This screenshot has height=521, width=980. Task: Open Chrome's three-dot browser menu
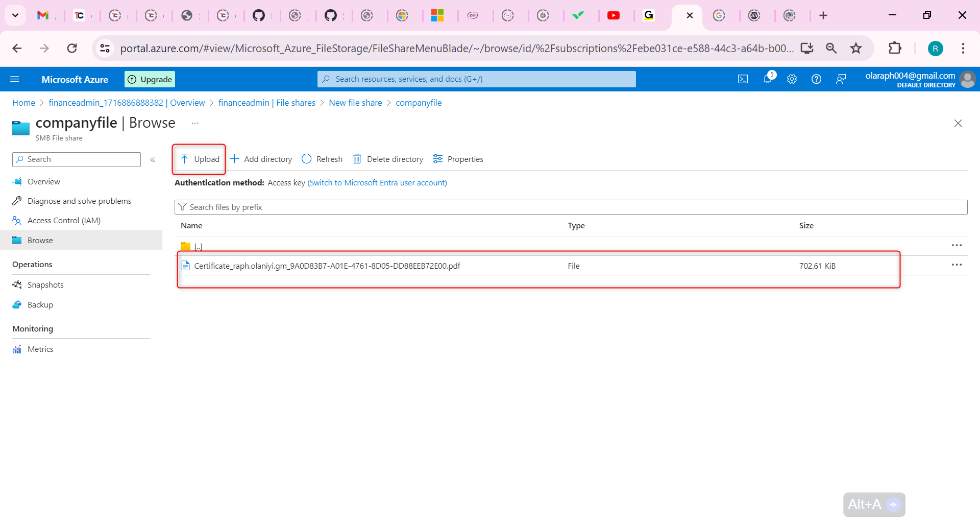[x=964, y=48]
